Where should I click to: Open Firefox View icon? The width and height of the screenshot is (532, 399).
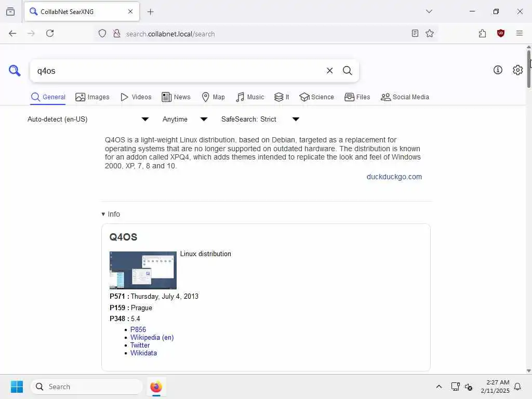pyautogui.click(x=10, y=11)
